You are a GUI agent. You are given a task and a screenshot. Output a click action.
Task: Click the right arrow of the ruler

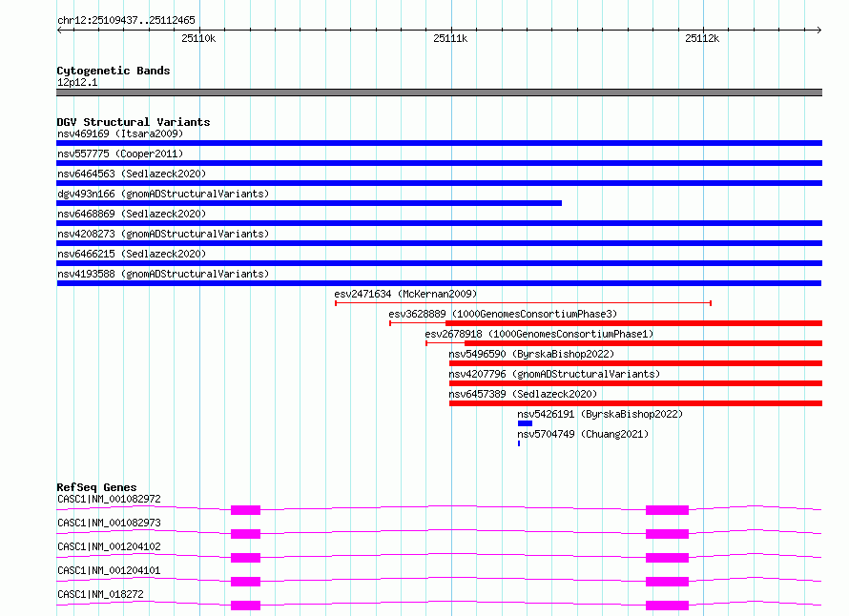click(x=818, y=30)
